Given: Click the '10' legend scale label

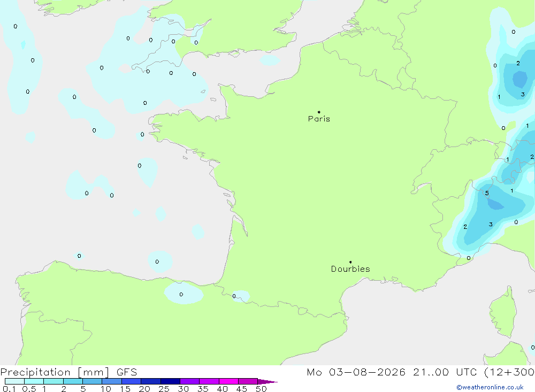Looking at the screenshot, I should [106, 389].
